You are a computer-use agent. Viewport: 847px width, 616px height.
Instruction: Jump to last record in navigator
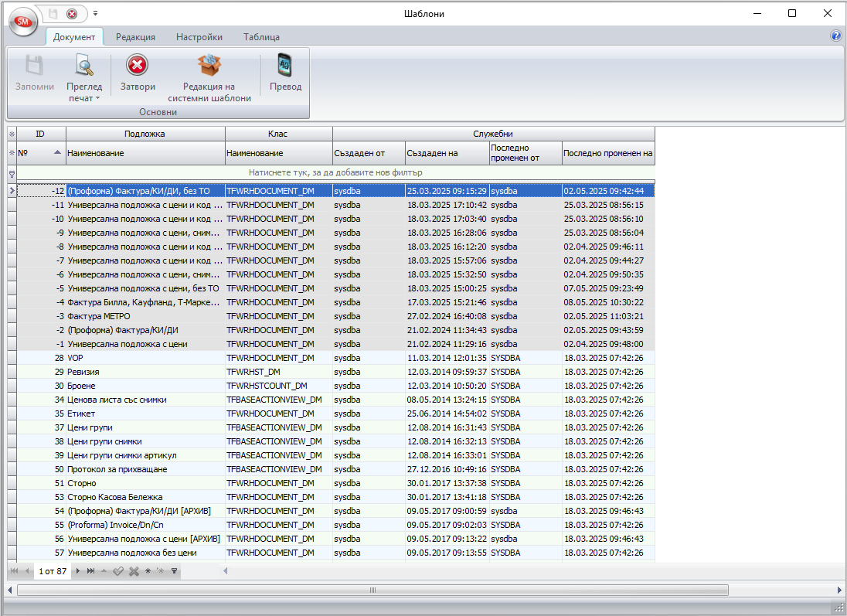(90, 570)
